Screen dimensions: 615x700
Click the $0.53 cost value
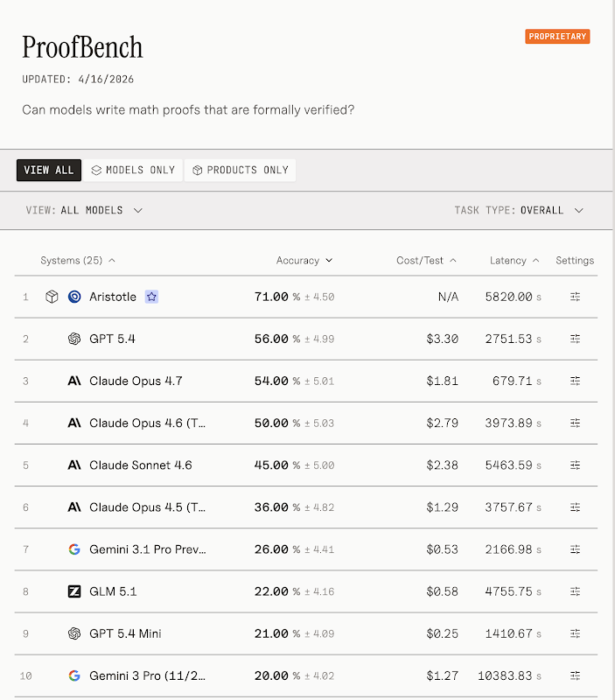pos(443,549)
